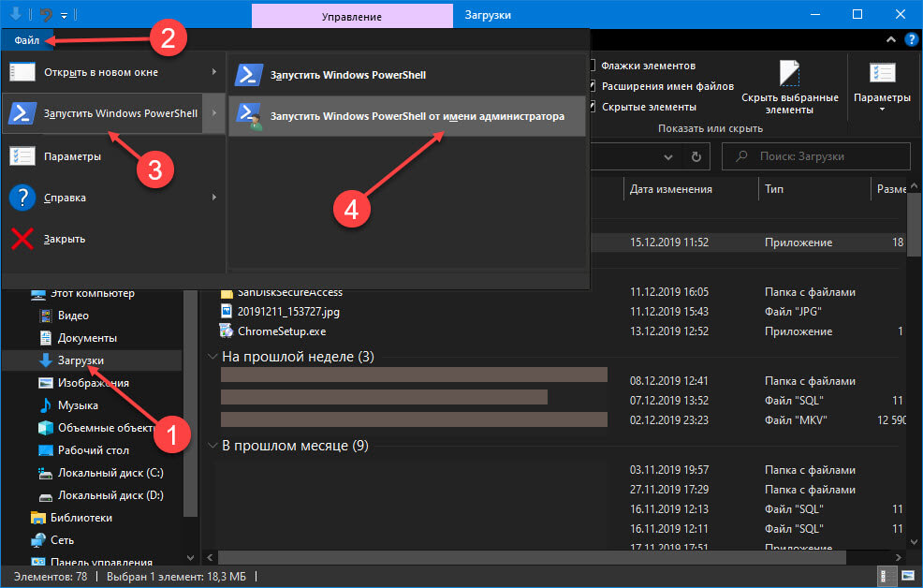
Task: Select the SQL file dated 07.12.2019 13:52
Action: point(563,400)
